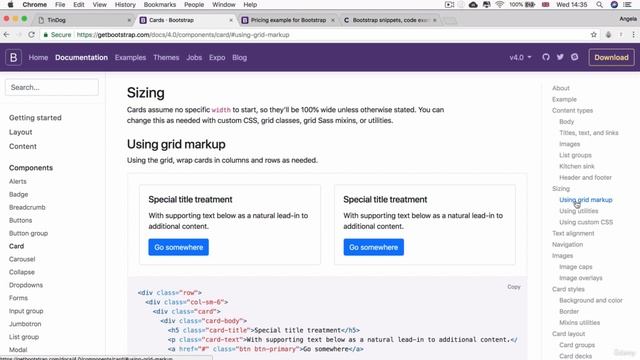The height and width of the screenshot is (360, 640).
Task: Open Chrome three-dot menu
Action: 633,35
